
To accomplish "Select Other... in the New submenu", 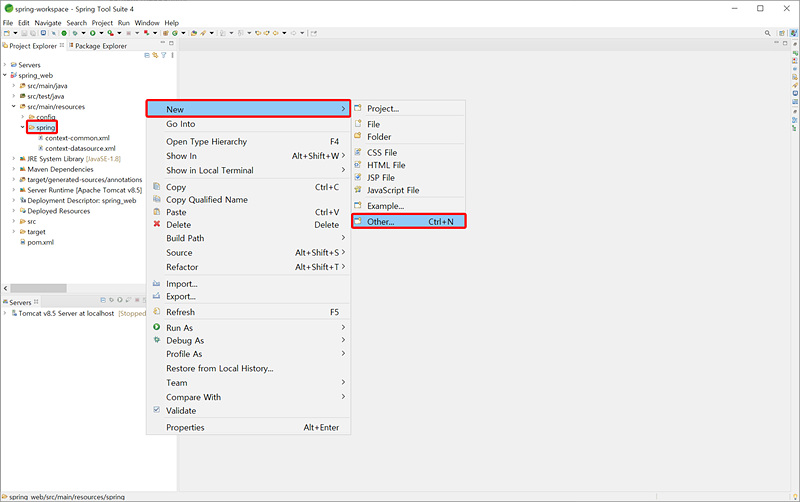I will (x=409, y=221).
